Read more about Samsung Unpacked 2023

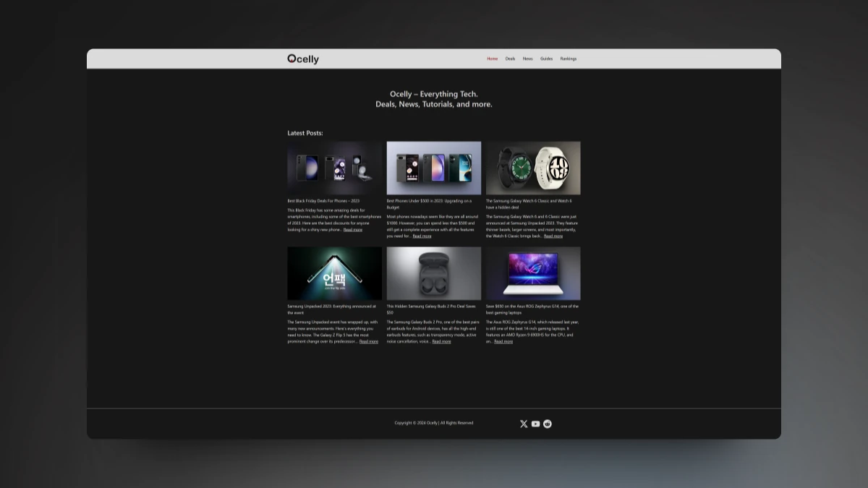tap(369, 341)
